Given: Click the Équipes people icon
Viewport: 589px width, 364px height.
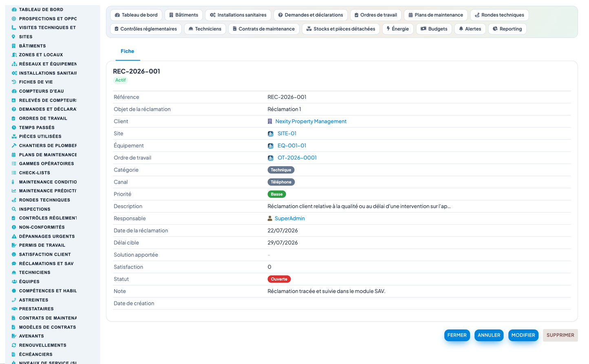Looking at the screenshot, I should [x=14, y=282].
